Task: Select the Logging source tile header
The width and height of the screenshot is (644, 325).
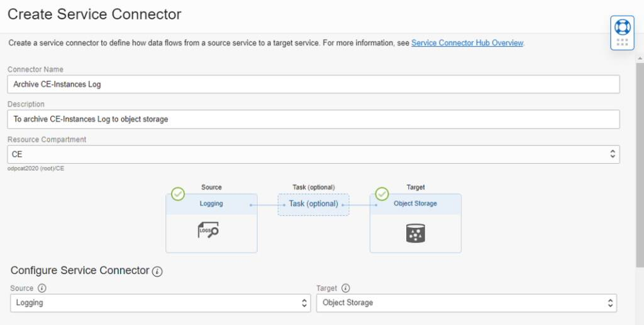Action: 211,204
